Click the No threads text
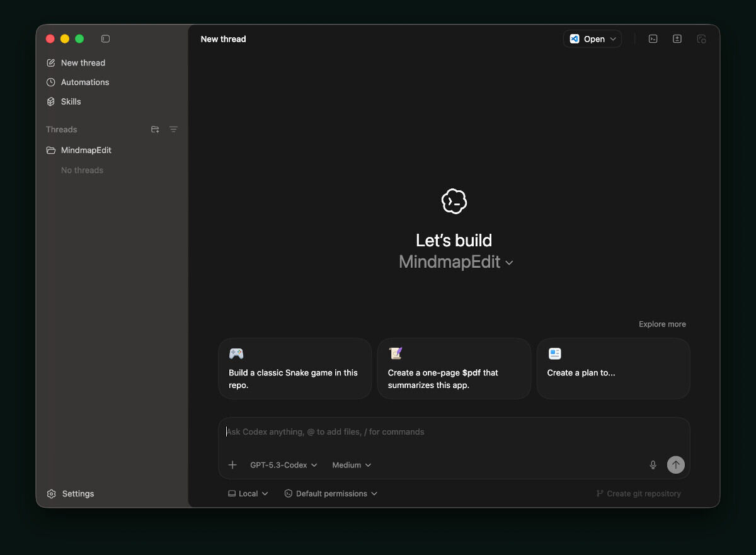 82,171
